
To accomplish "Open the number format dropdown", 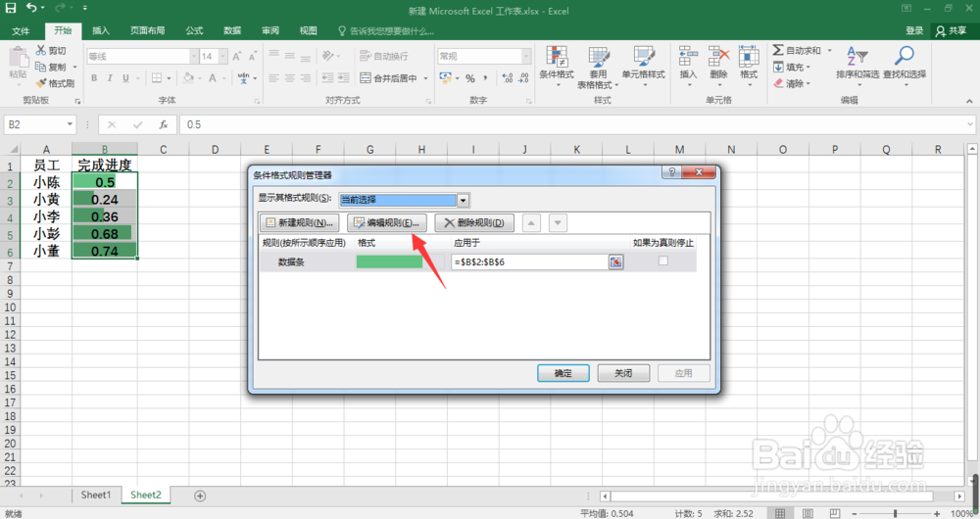I will coord(526,56).
